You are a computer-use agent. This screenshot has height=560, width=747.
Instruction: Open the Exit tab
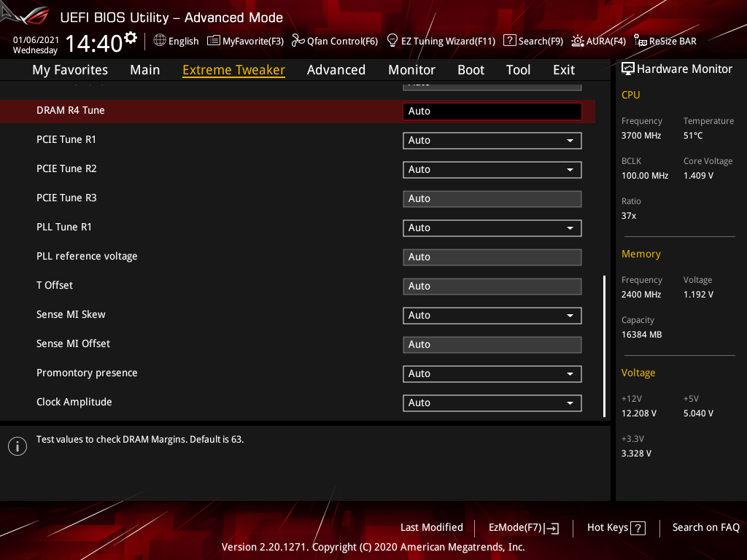click(564, 70)
